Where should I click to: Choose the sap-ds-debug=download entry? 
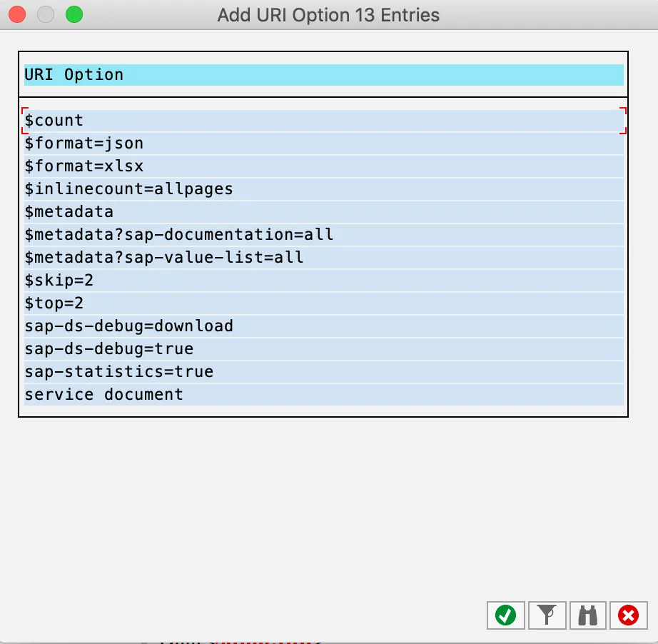click(128, 326)
